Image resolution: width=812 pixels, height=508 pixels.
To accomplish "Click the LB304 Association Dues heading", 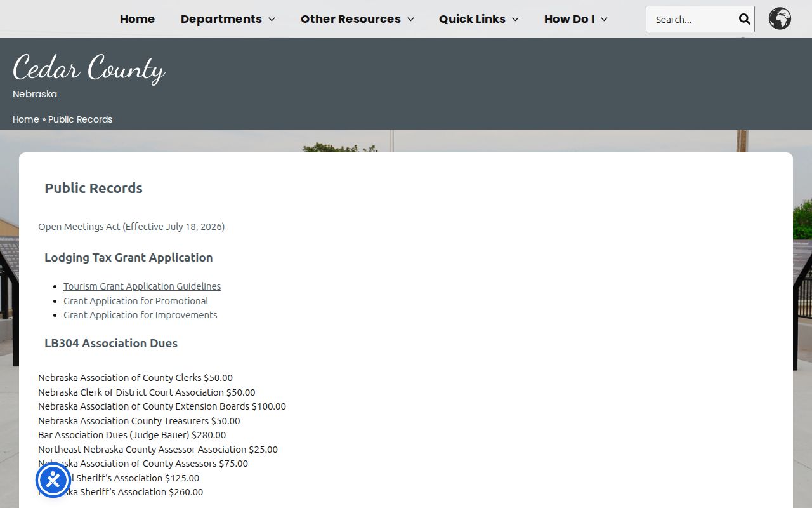I will 111,343.
